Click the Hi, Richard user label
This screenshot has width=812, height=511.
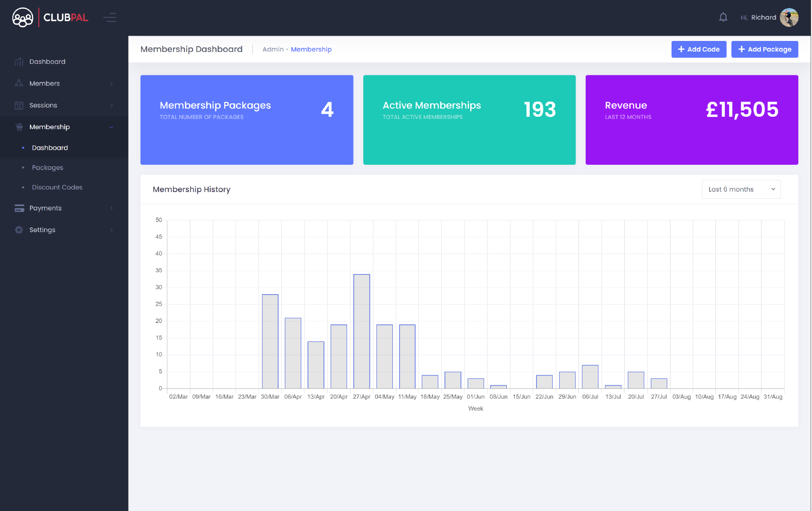coord(758,18)
